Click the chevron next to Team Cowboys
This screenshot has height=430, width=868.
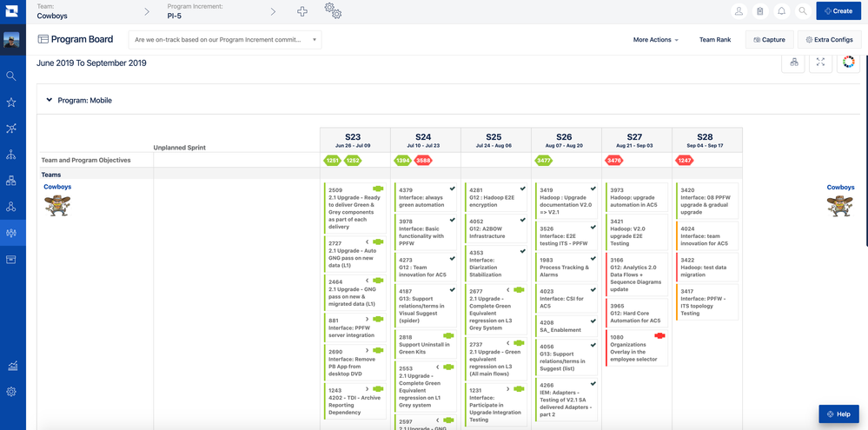coord(147,11)
